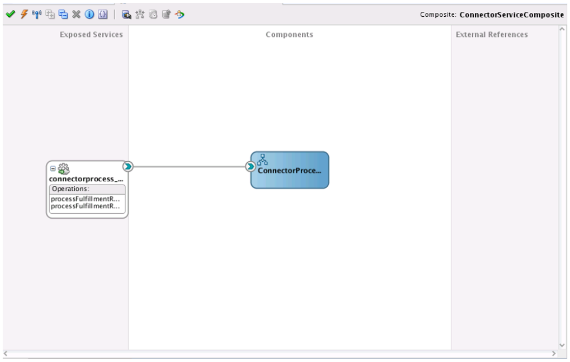
Task: Click the BPEL flow icon in ConnectorProce component
Action: tap(262, 160)
